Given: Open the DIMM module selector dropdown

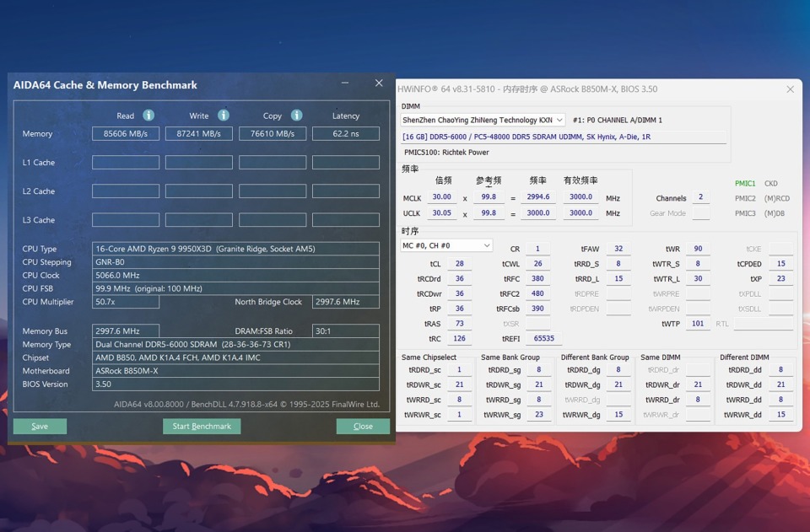Looking at the screenshot, I should [x=482, y=121].
